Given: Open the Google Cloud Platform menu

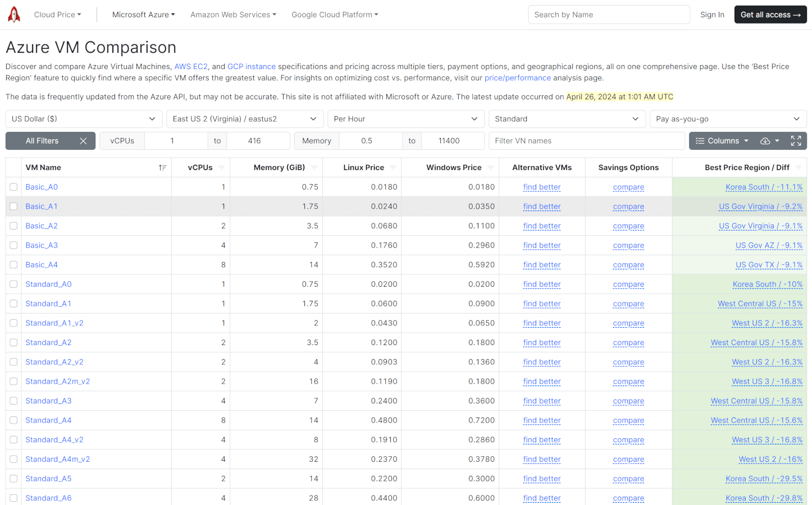Looking at the screenshot, I should [x=335, y=14].
